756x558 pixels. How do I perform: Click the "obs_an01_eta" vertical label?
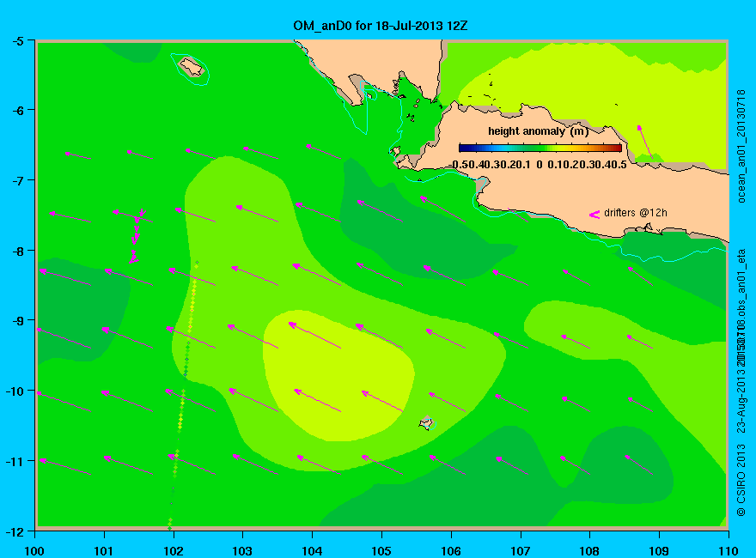pyautogui.click(x=741, y=284)
